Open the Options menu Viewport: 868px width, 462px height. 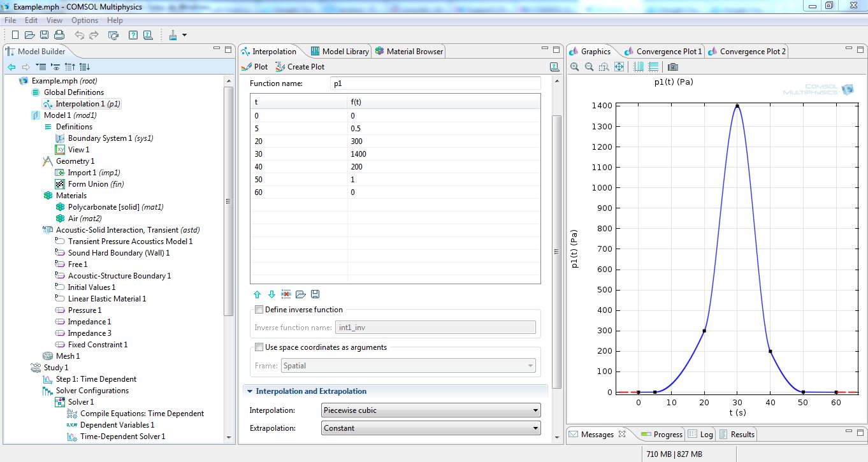click(x=84, y=20)
